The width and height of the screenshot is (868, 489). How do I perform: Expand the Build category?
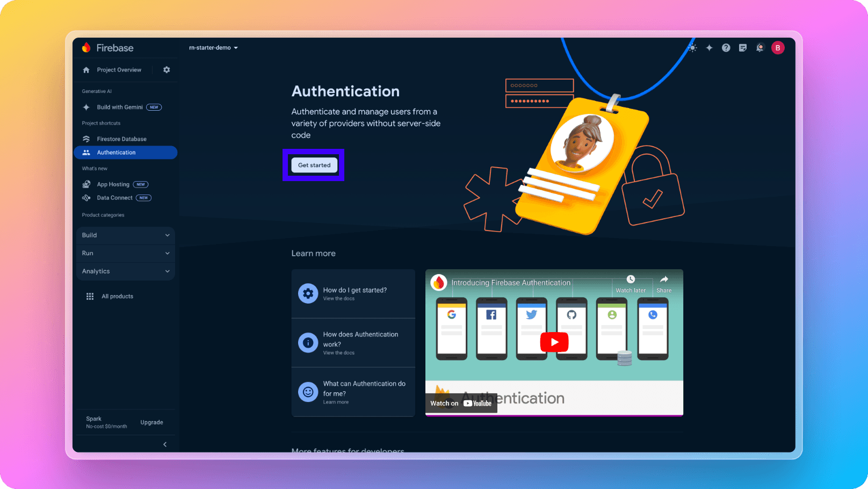[126, 235]
